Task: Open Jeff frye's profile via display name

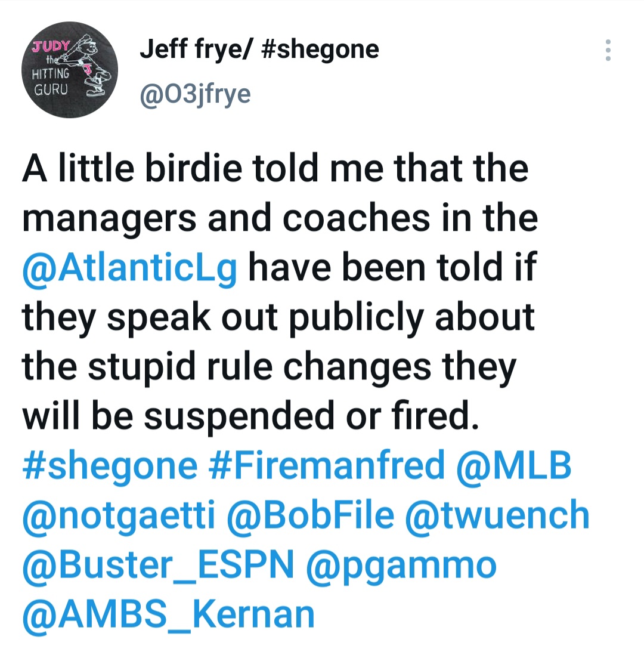Action: 259,49
